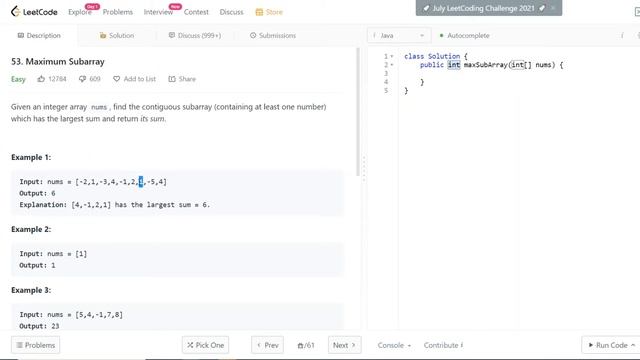Click the Example 1 input array text
Viewport: 640px width, 360px height.
(121, 182)
